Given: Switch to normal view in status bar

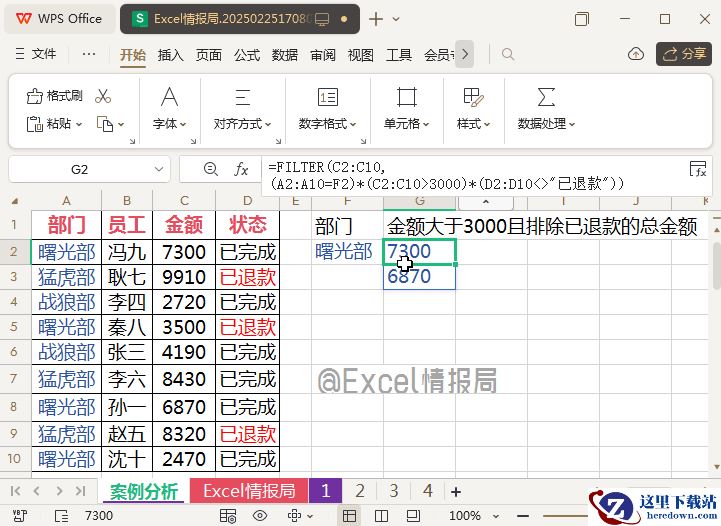Looking at the screenshot, I should point(349,516).
